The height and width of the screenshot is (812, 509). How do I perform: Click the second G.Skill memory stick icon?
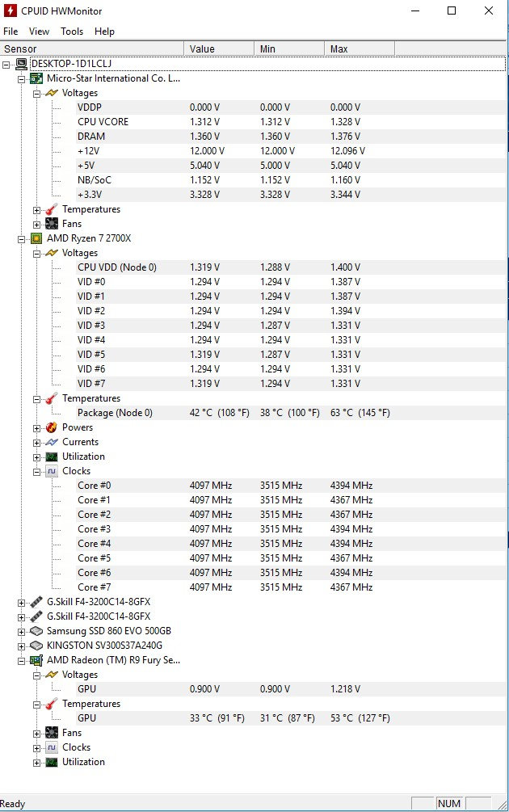click(36, 616)
